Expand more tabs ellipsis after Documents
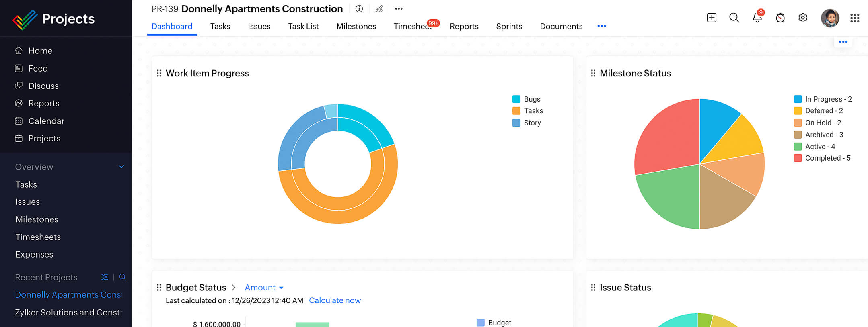This screenshot has height=327, width=868. [602, 26]
